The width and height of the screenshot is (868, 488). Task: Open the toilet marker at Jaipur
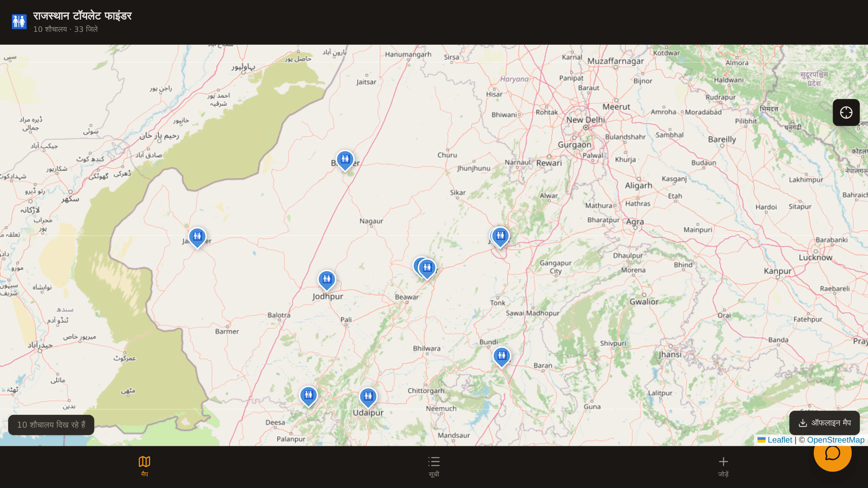coord(500,237)
